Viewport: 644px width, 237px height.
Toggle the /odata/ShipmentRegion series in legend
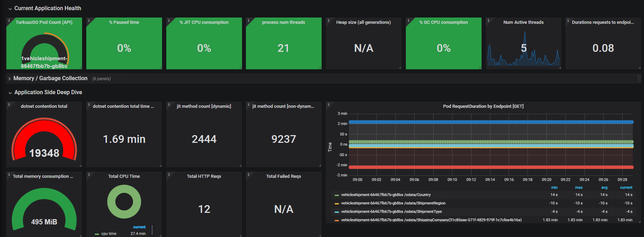pyautogui.click(x=393, y=203)
